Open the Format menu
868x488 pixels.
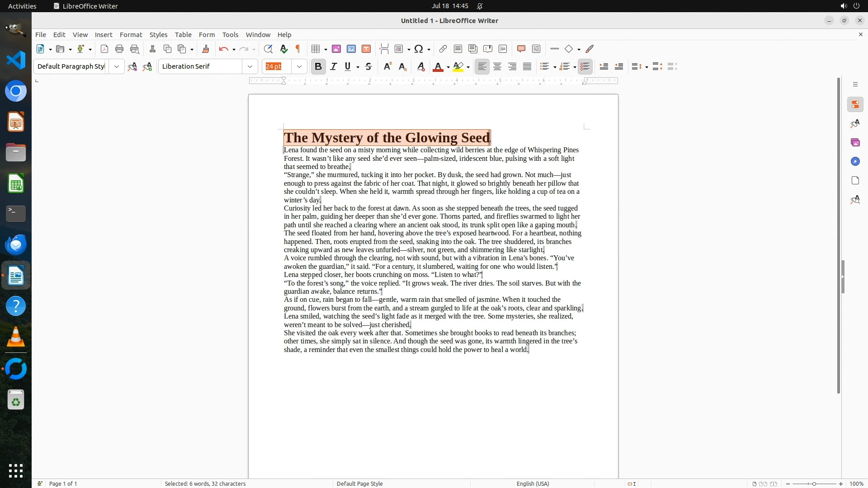[x=131, y=35]
